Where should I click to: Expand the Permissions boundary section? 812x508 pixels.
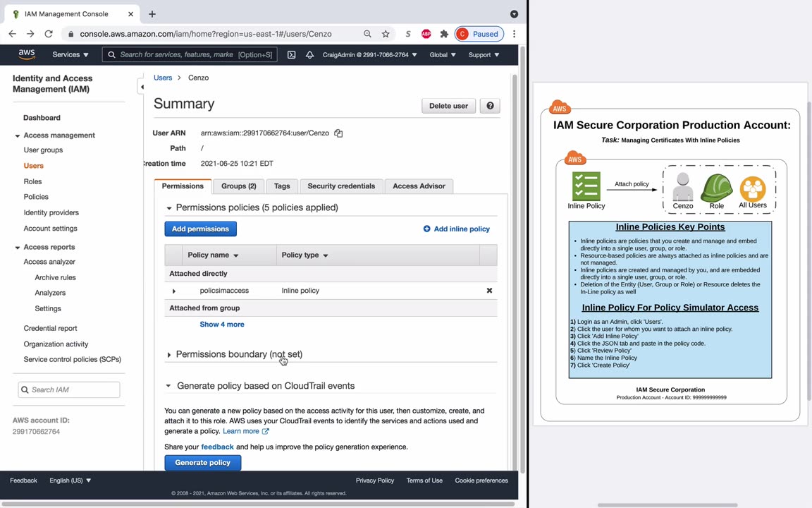pos(169,355)
